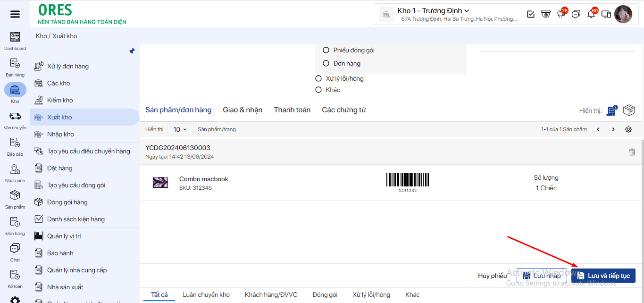Open Vận chuyển in left rail
The width and height of the screenshot is (644, 303).
click(15, 119)
